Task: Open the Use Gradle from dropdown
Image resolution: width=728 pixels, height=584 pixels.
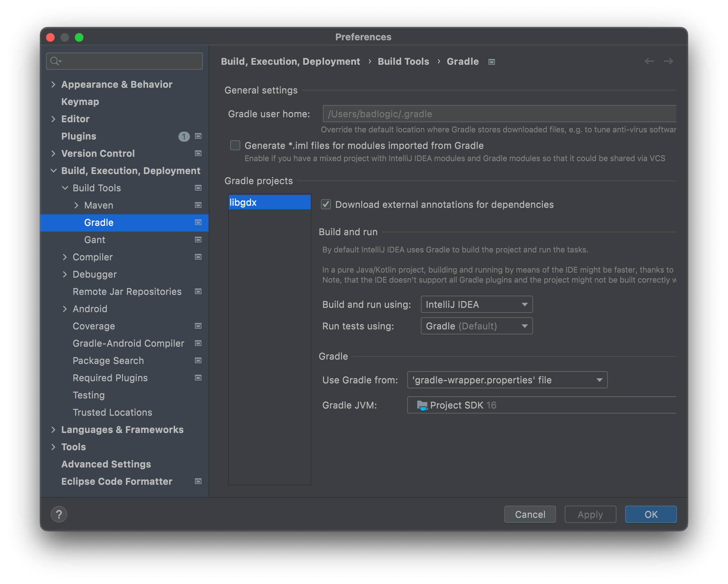Action: [x=507, y=380]
